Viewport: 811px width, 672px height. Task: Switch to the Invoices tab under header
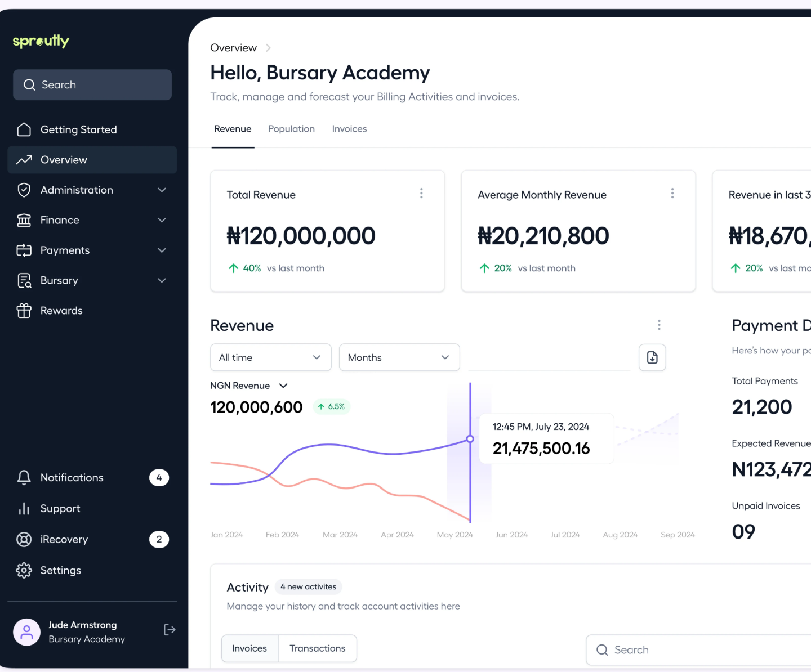(x=349, y=129)
